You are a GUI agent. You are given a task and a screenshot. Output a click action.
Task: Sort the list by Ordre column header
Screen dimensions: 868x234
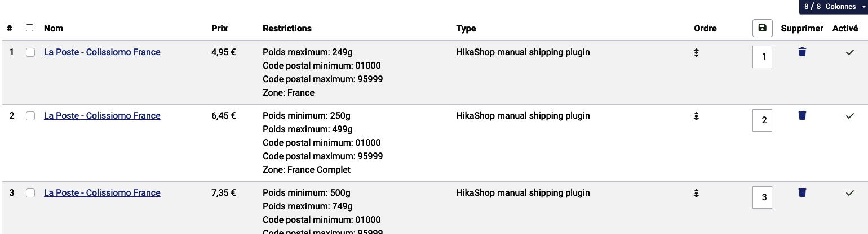(705, 28)
